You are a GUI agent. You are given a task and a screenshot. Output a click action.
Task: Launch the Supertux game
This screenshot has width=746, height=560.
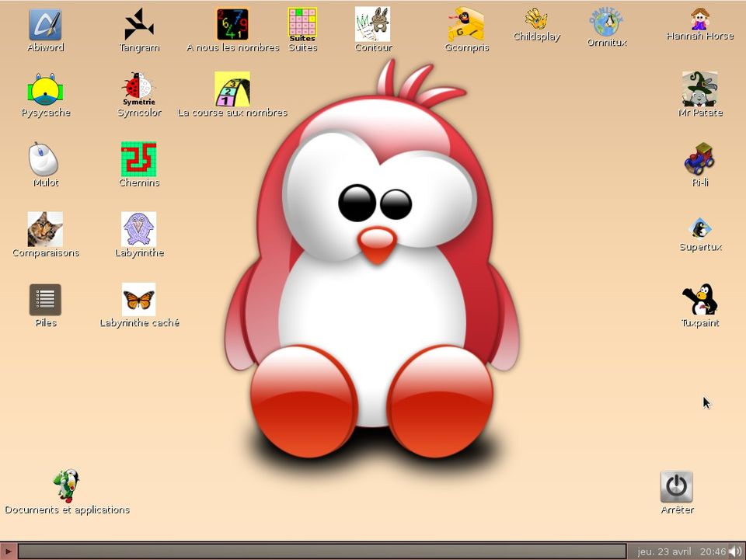700,230
